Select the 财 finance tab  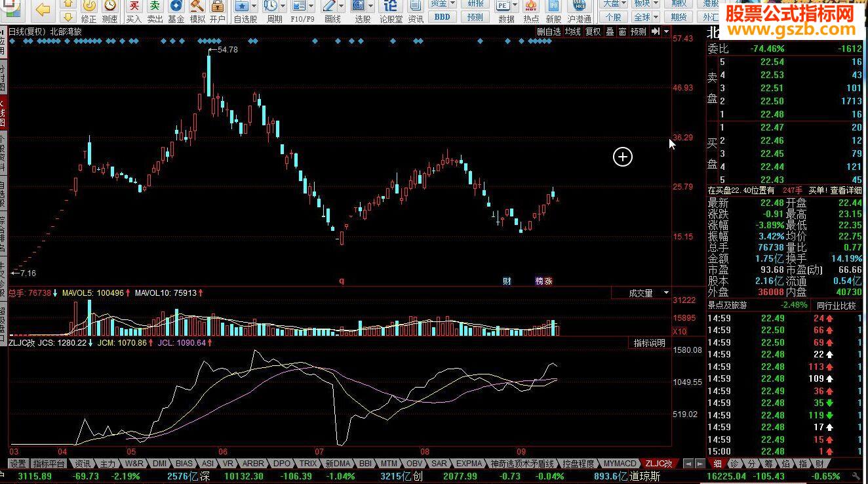point(819,464)
